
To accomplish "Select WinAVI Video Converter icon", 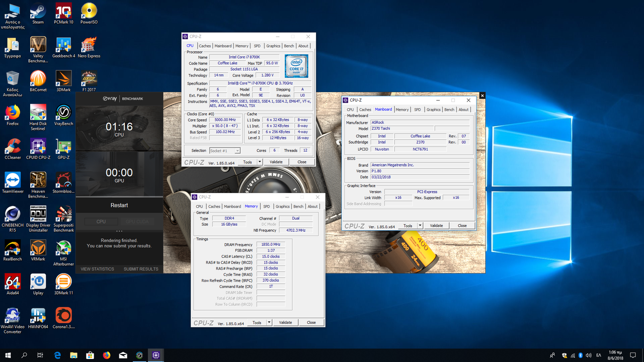I will (x=13, y=319).
